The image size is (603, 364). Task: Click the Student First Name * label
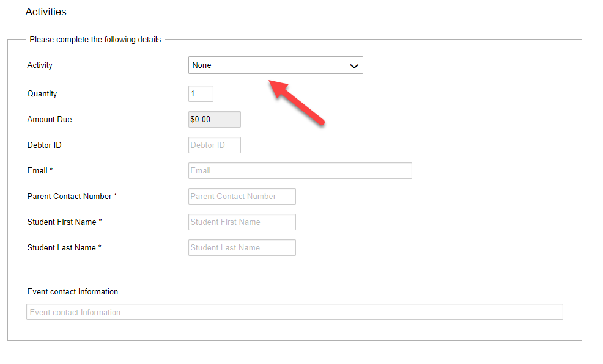(64, 222)
